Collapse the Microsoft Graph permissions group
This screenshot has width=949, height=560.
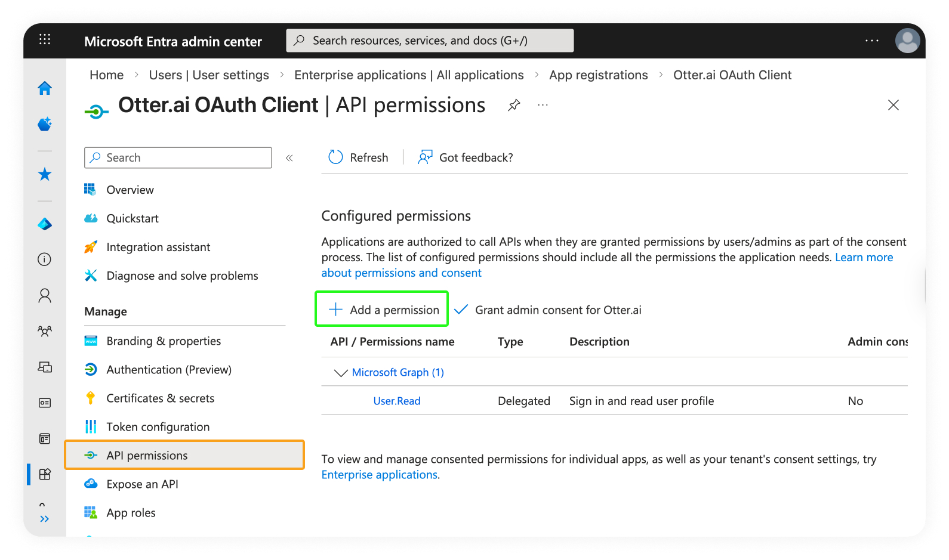tap(341, 373)
